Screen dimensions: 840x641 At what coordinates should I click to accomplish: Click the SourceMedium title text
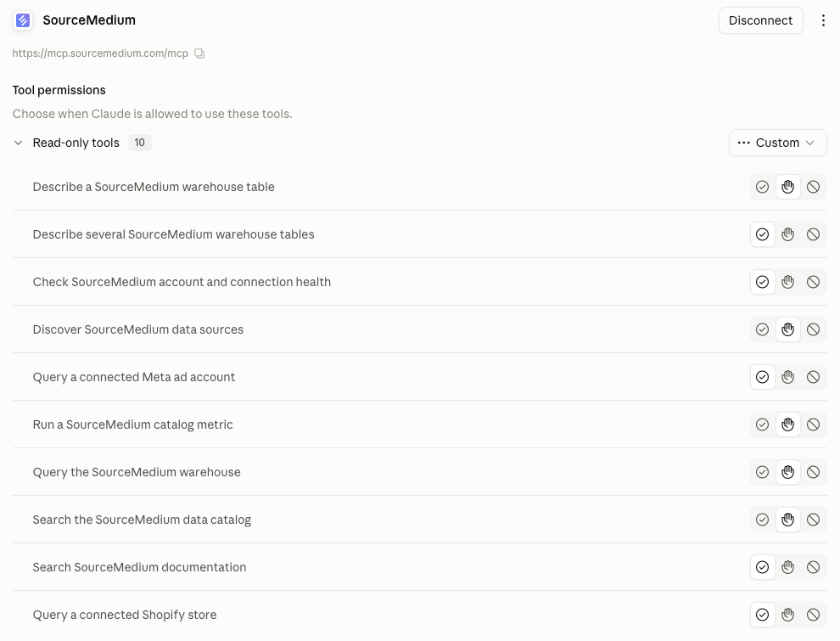[89, 20]
